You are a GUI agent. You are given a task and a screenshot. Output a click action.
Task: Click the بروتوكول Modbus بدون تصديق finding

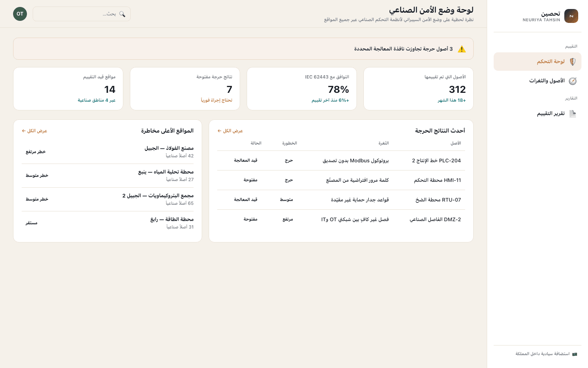coord(356,161)
